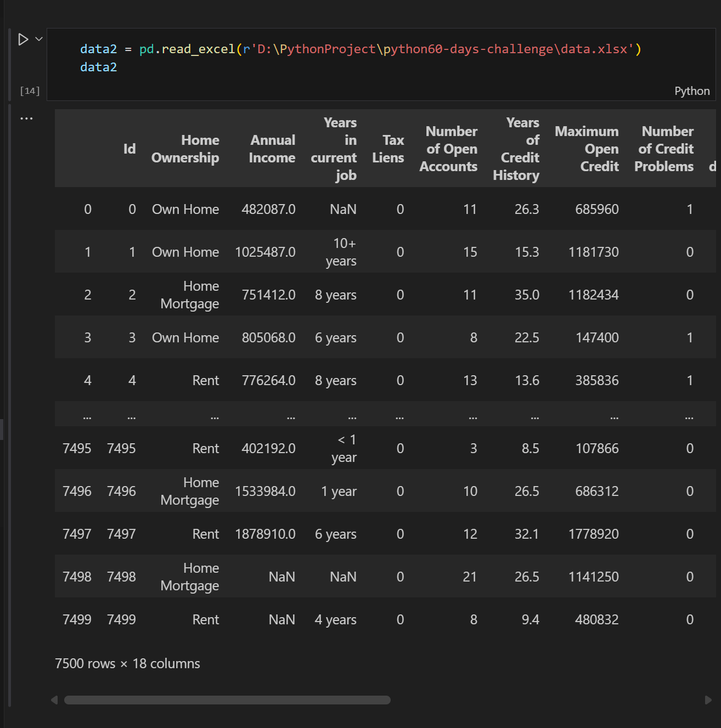Screen dimensions: 721x728
Task: Click the annual income value 1533984.0
Action: (265, 492)
